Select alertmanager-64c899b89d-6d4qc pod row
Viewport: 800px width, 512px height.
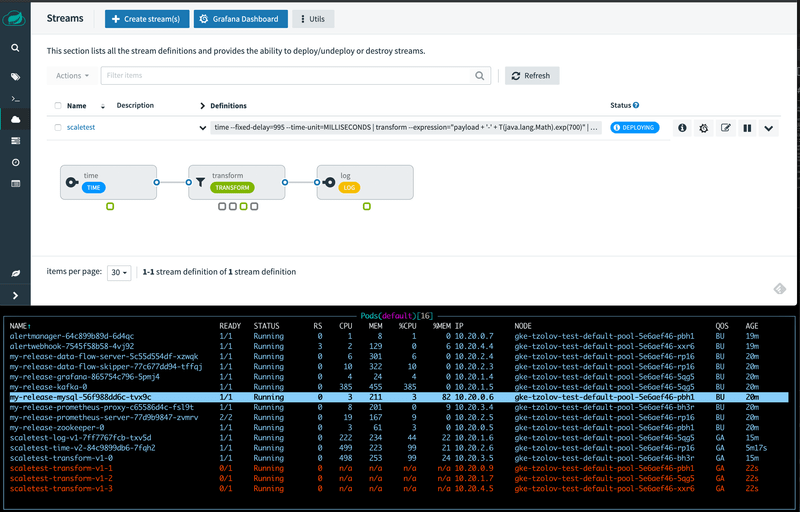[398, 336]
